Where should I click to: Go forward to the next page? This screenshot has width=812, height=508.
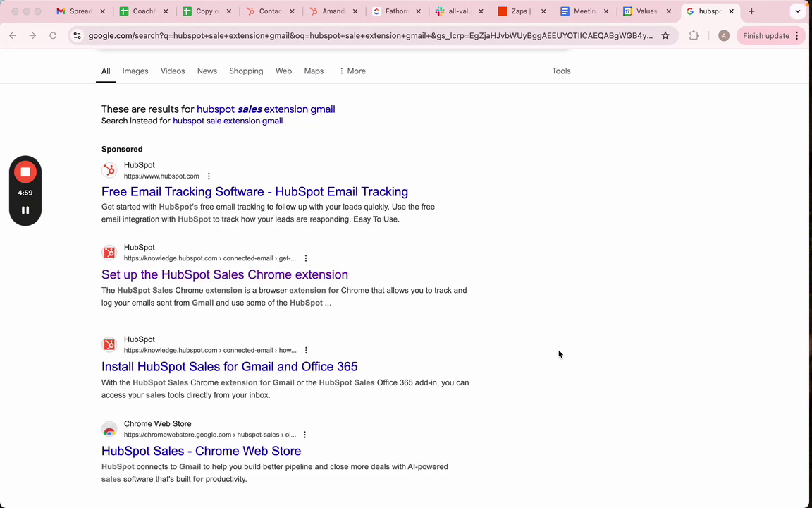coord(32,36)
